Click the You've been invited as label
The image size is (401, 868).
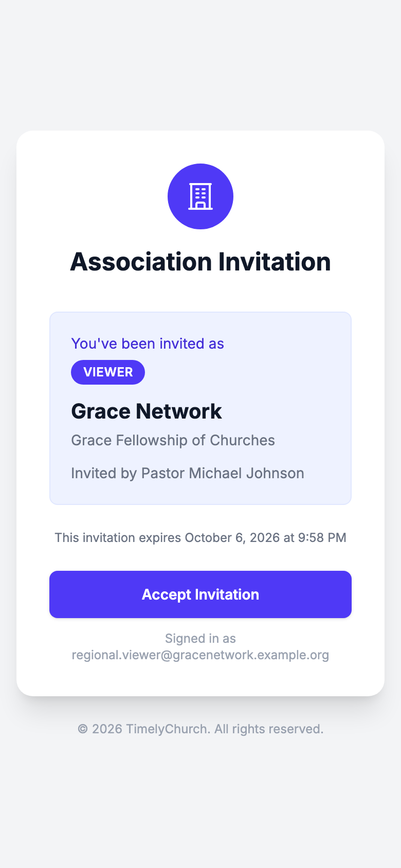[148, 343]
